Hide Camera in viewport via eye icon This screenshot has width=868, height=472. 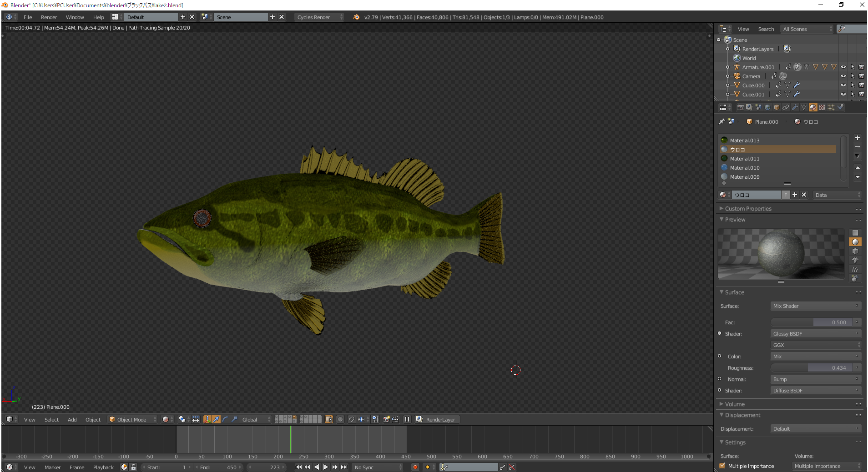click(843, 76)
